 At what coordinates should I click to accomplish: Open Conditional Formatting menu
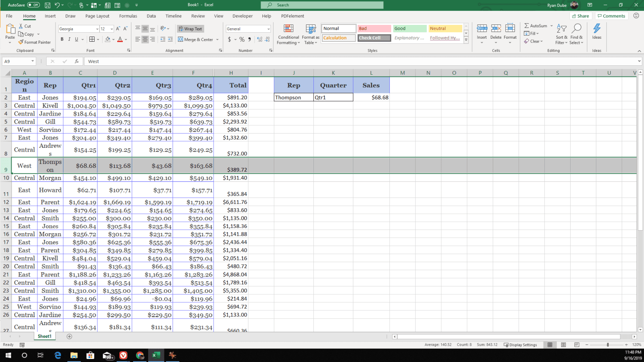(289, 34)
